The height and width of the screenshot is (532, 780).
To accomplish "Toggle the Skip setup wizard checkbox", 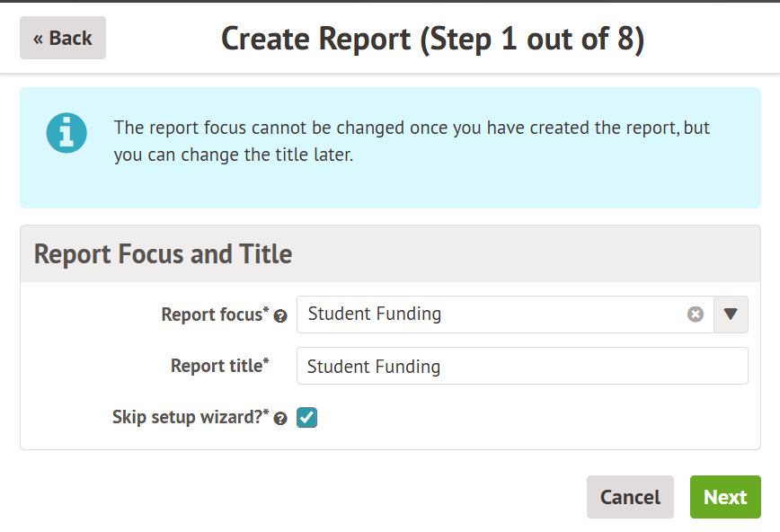I will 307,418.
